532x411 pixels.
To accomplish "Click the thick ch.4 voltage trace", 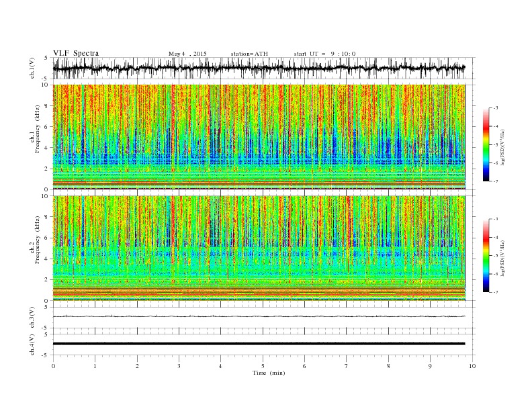I will click(x=259, y=344).
